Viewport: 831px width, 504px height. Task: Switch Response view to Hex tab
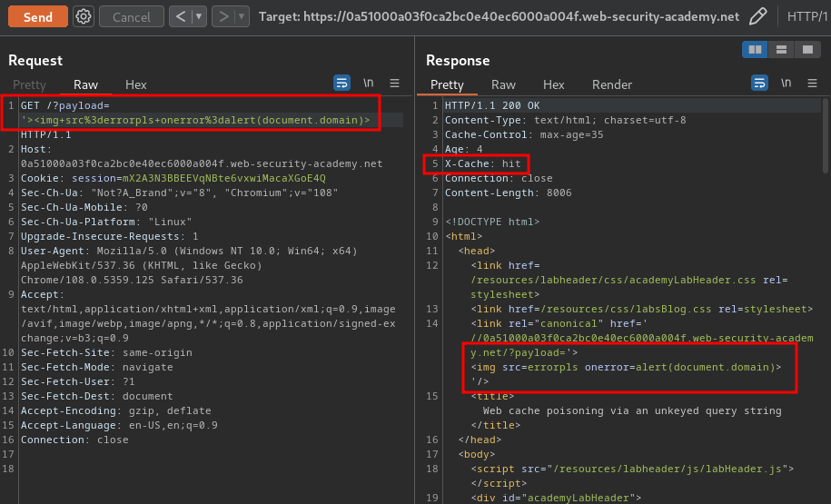click(x=553, y=84)
